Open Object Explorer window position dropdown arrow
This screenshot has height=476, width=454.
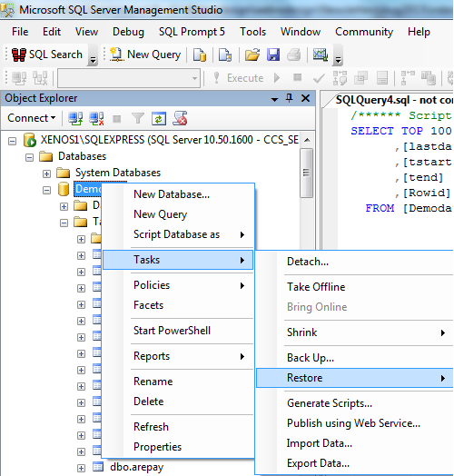click(x=274, y=99)
